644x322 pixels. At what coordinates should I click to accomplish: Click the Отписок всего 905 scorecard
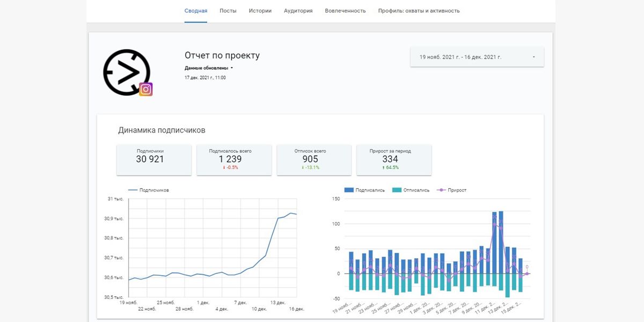(x=310, y=159)
